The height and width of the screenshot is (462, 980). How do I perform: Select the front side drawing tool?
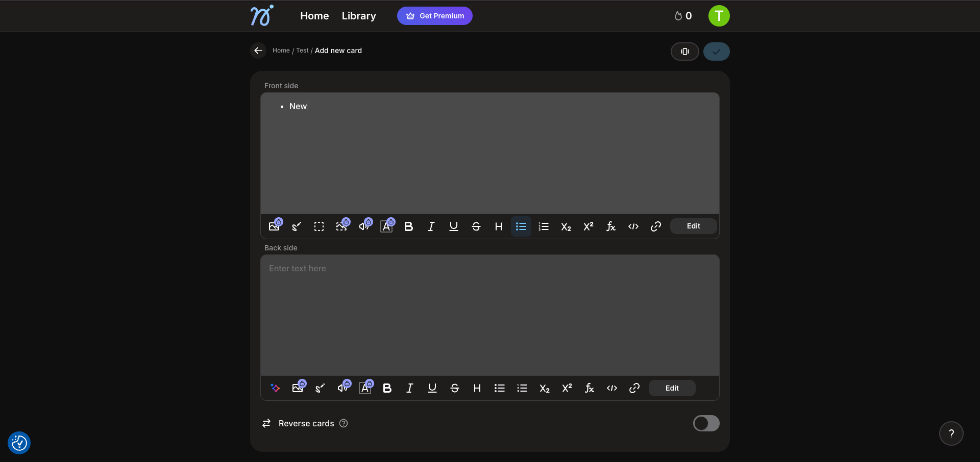point(297,226)
